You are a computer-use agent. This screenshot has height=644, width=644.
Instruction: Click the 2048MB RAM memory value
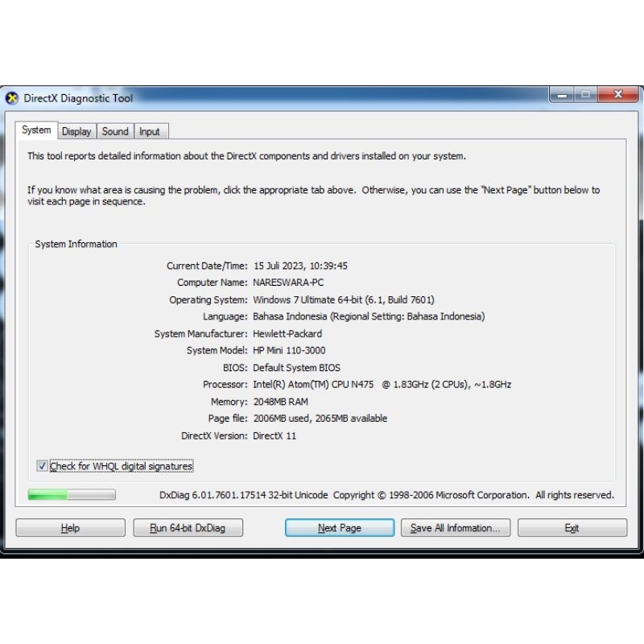(x=280, y=402)
